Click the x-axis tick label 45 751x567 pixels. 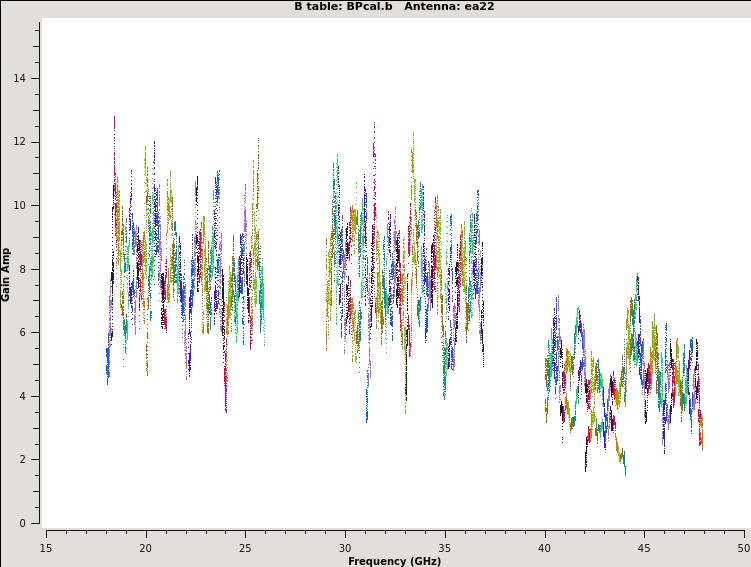tap(645, 548)
